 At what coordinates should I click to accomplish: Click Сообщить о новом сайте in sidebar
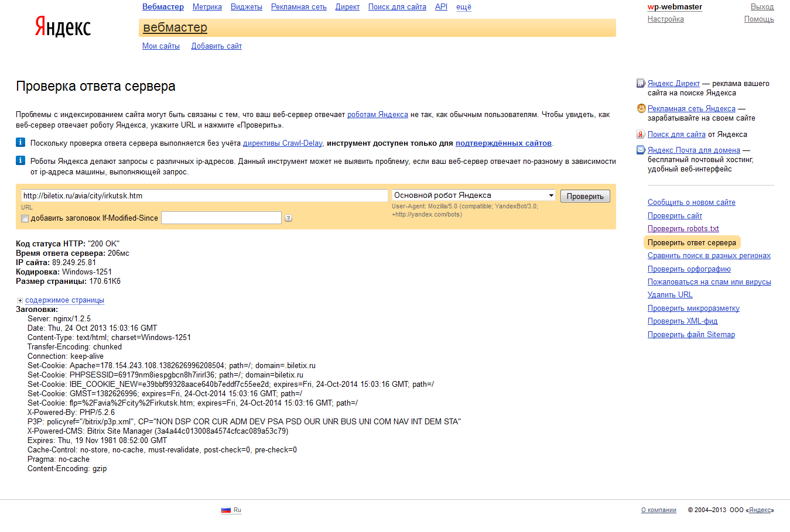(692, 202)
